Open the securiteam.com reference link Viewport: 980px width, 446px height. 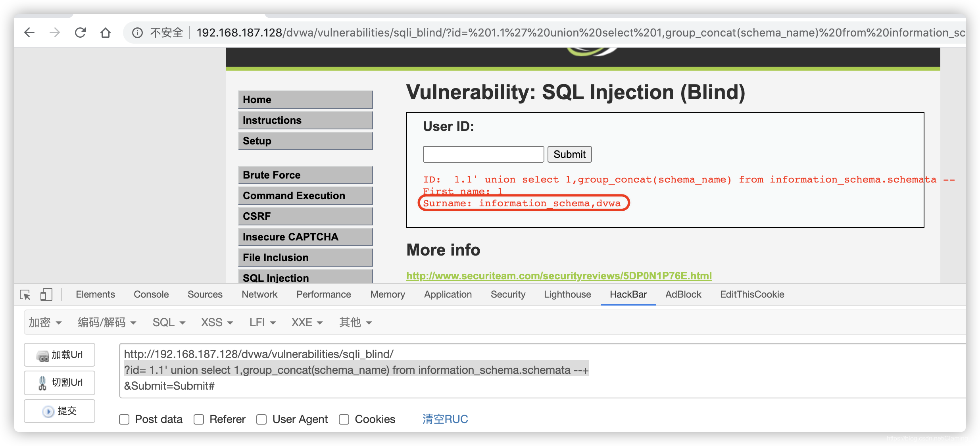(559, 276)
